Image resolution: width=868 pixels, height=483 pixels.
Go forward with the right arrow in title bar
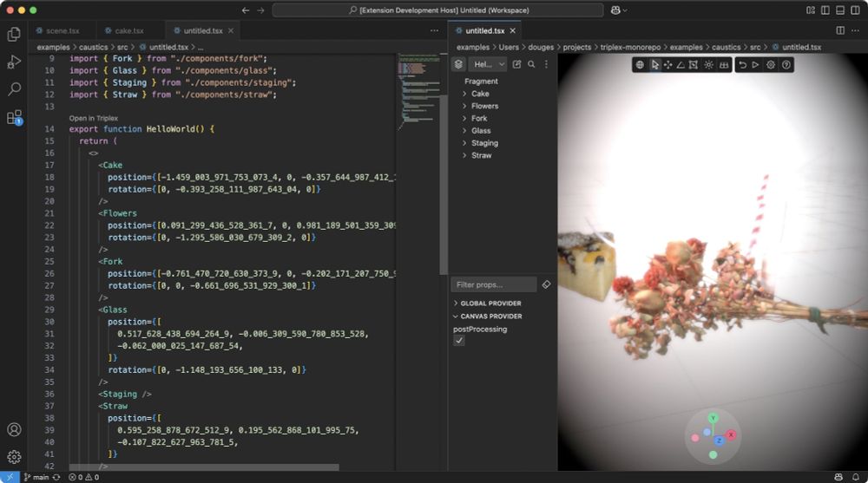click(x=260, y=10)
